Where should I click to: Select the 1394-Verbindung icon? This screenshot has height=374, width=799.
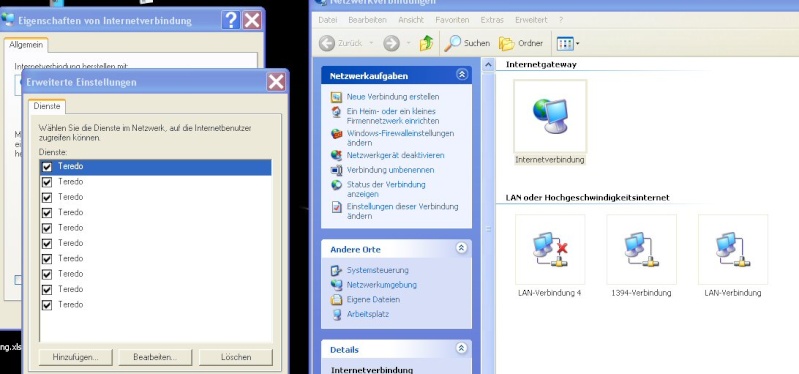click(x=642, y=249)
